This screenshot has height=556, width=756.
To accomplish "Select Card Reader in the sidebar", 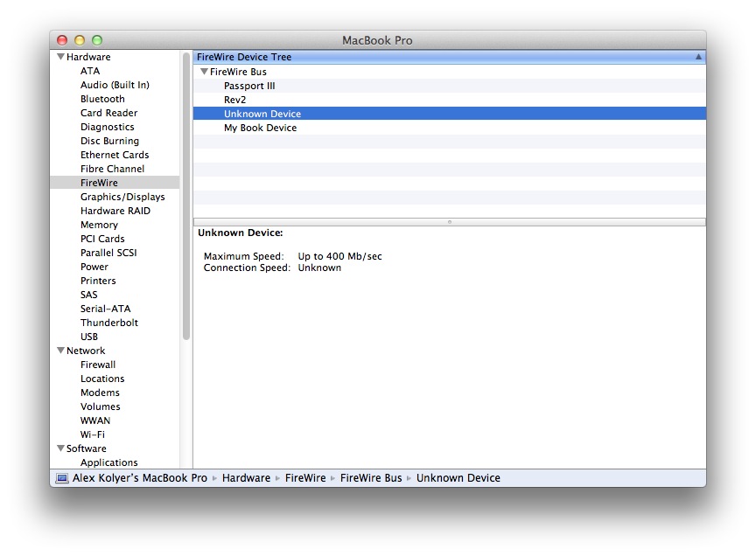I will pyautogui.click(x=109, y=113).
